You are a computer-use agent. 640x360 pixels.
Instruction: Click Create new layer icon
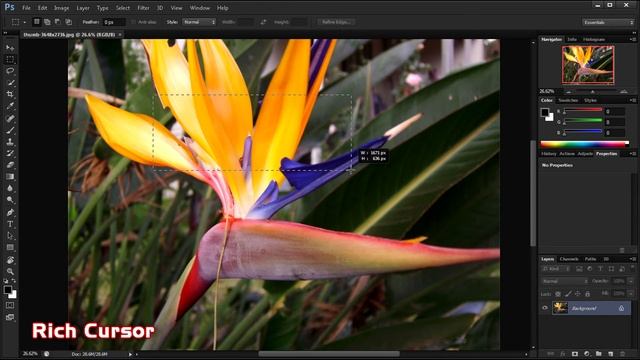point(611,354)
